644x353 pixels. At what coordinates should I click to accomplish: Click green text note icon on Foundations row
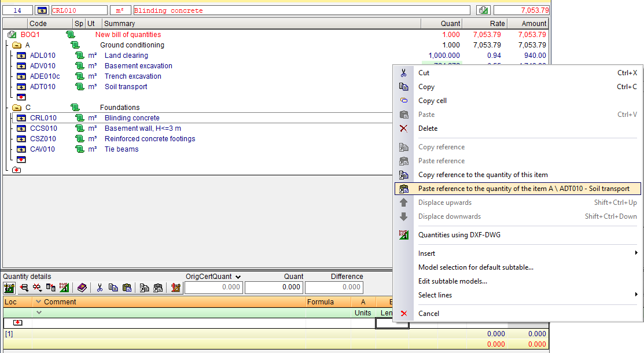(75, 107)
